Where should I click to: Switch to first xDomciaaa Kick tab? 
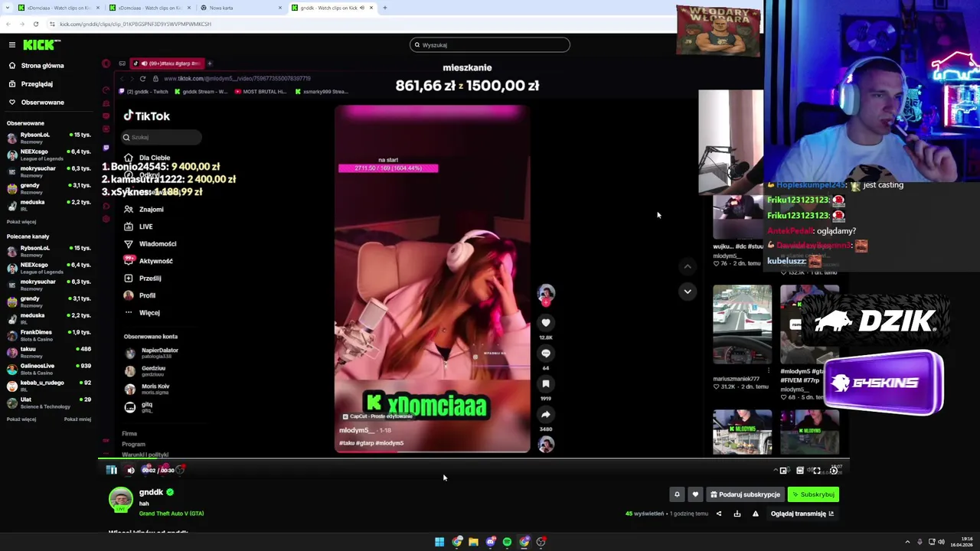pos(60,8)
